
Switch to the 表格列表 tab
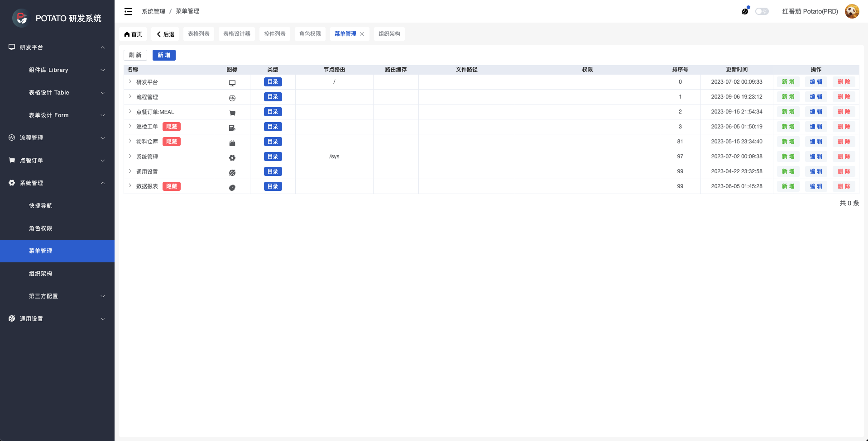coord(199,34)
